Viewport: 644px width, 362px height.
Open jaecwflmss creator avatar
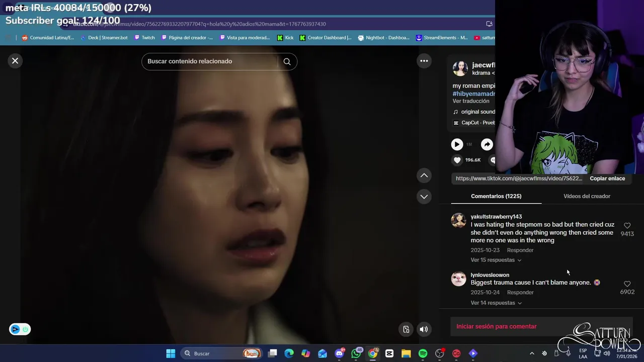click(x=460, y=68)
